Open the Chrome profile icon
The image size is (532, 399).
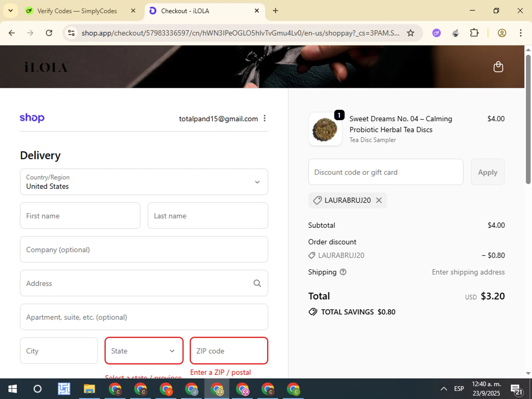coord(502,33)
